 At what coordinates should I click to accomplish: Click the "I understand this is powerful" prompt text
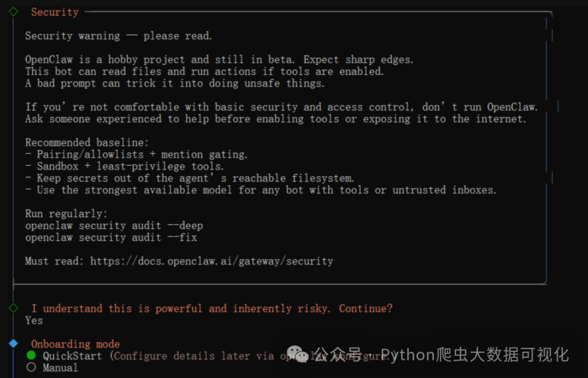(211, 308)
